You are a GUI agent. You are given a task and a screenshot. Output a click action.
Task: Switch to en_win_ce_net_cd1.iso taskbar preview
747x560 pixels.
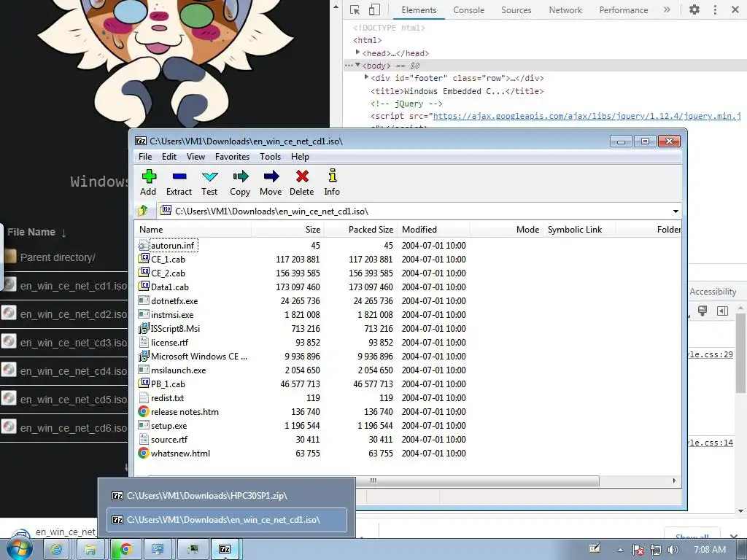[x=226, y=520]
